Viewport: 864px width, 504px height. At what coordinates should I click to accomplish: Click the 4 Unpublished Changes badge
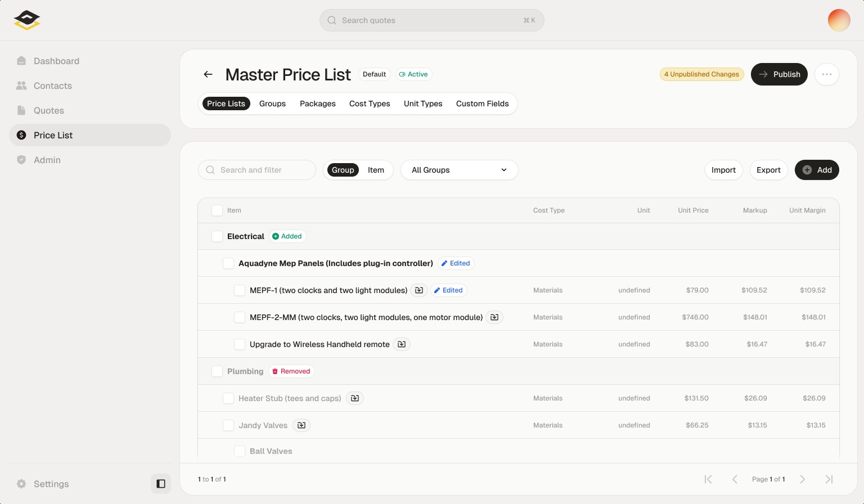[701, 74]
